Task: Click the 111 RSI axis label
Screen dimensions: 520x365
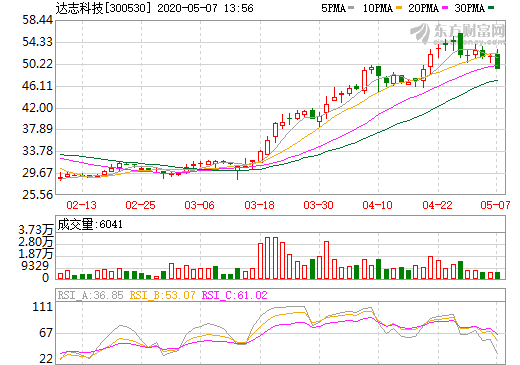Action: coord(43,307)
